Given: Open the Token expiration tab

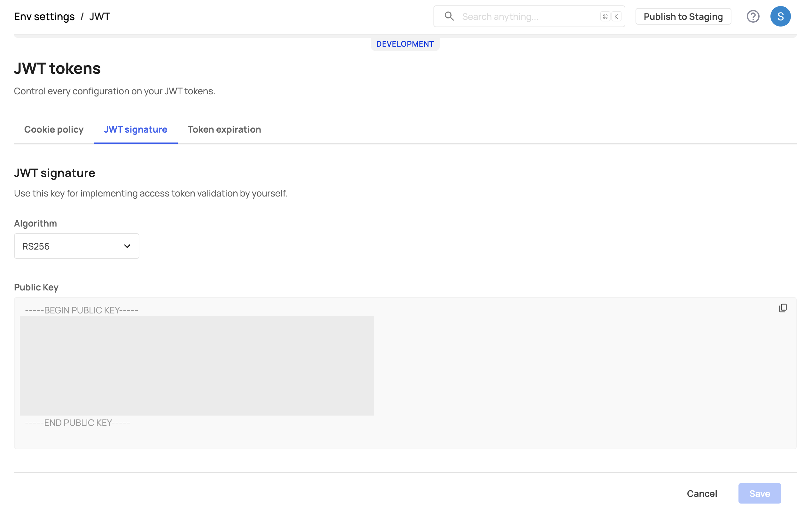Looking at the screenshot, I should 224,130.
